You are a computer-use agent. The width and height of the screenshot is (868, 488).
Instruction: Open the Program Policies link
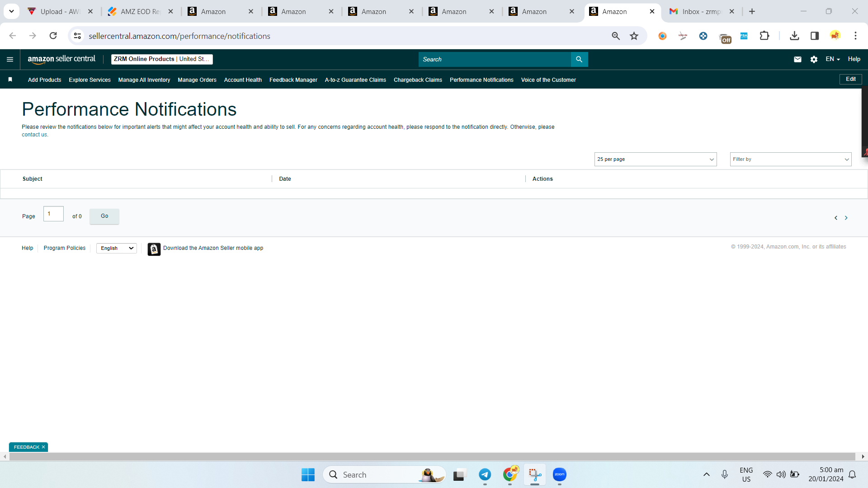click(65, 248)
